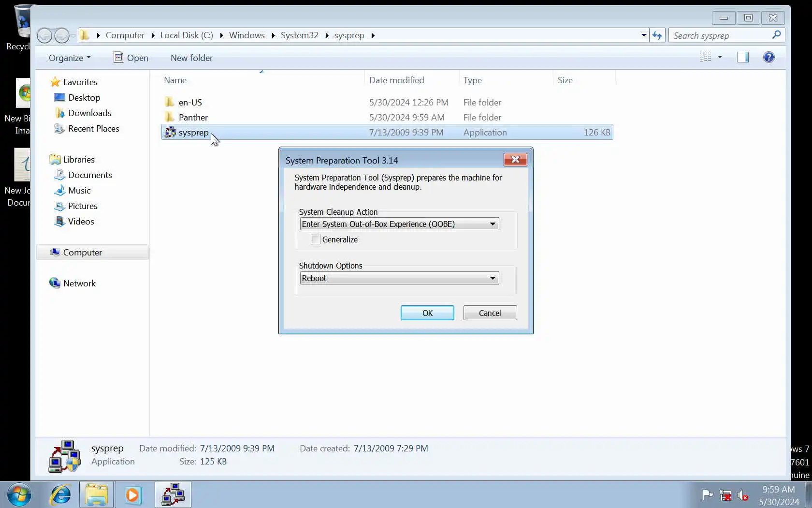This screenshot has width=812, height=508.
Task: Open Explorer Help question mark icon
Action: pyautogui.click(x=768, y=58)
